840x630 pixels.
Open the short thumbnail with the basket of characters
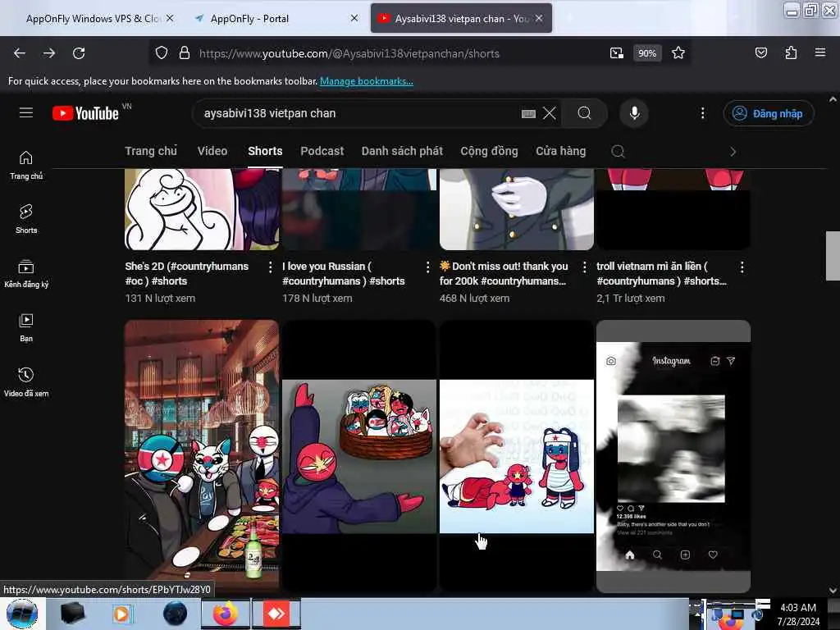[x=359, y=456]
